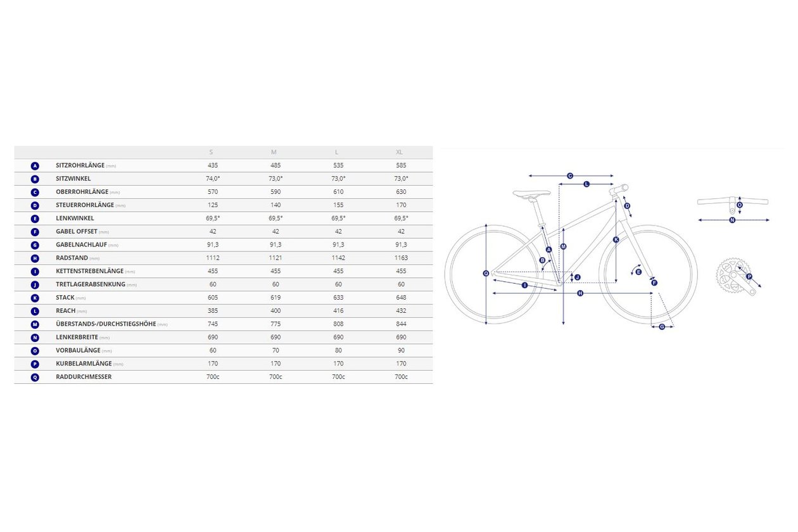Click the bicycle geometry diagram rear wheel
This screenshot has width=798, height=532.
[494, 274]
